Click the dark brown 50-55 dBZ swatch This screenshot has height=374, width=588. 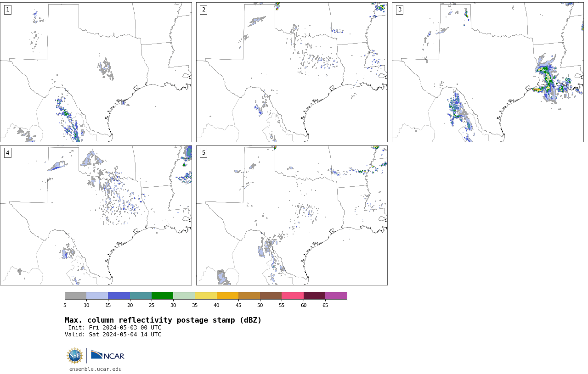tap(271, 296)
